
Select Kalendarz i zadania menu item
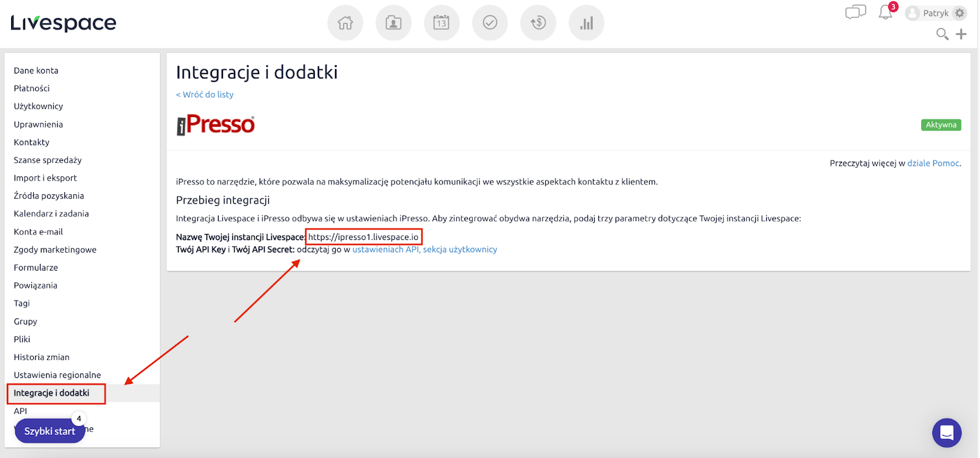(x=51, y=214)
